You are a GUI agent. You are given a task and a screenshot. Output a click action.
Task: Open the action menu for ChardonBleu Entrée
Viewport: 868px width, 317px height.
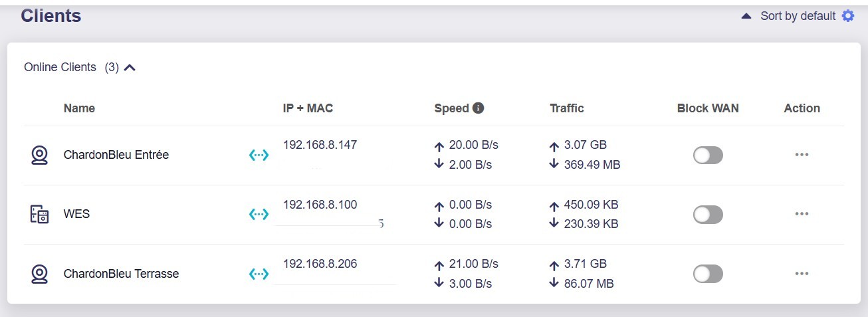802,155
